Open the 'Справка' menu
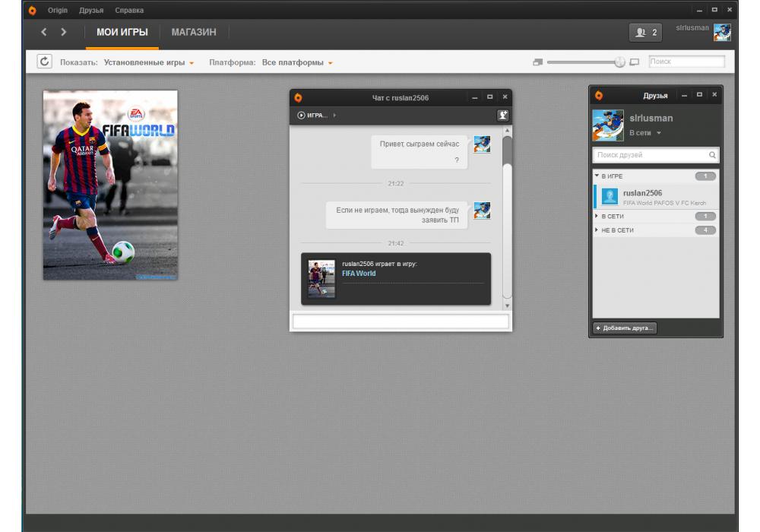 pyautogui.click(x=129, y=10)
